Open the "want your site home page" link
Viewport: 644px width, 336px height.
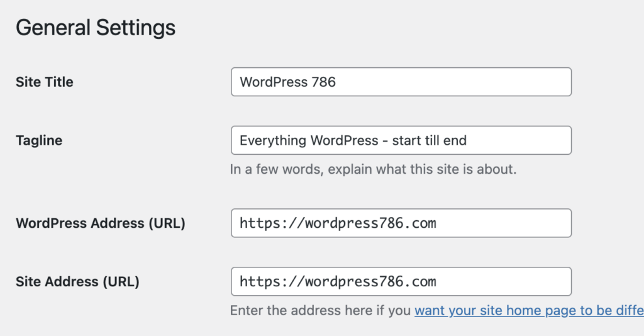point(529,311)
